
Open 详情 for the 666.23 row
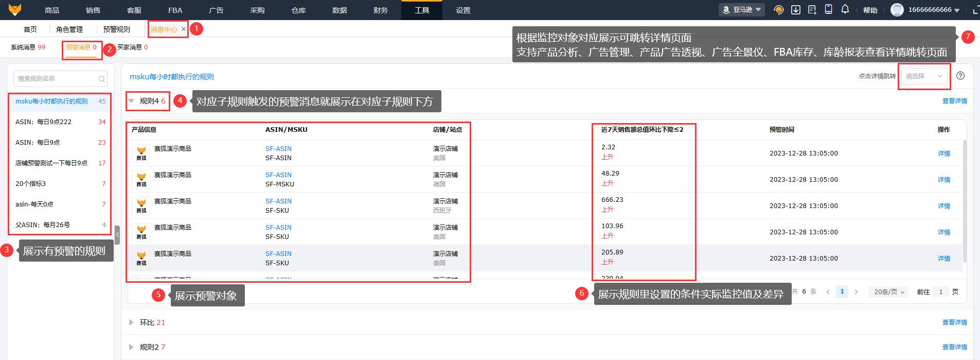point(943,205)
